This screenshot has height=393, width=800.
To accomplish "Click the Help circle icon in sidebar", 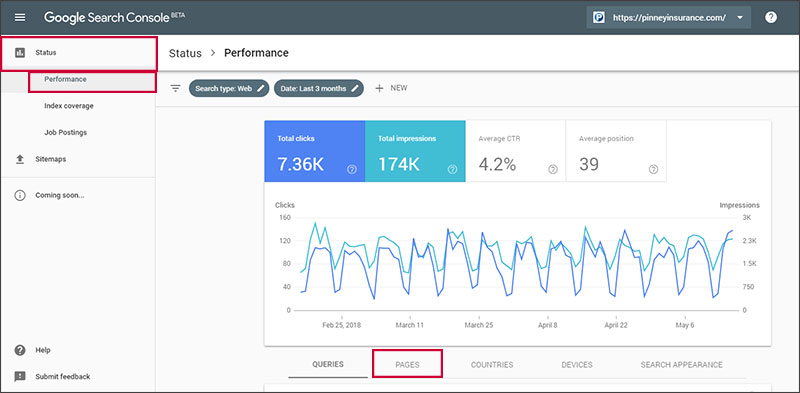I will 20,351.
